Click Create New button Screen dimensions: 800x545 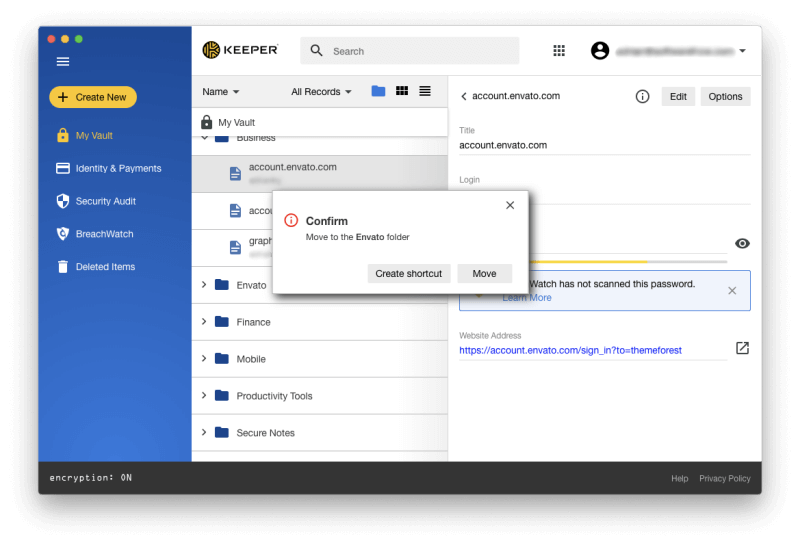coord(93,97)
